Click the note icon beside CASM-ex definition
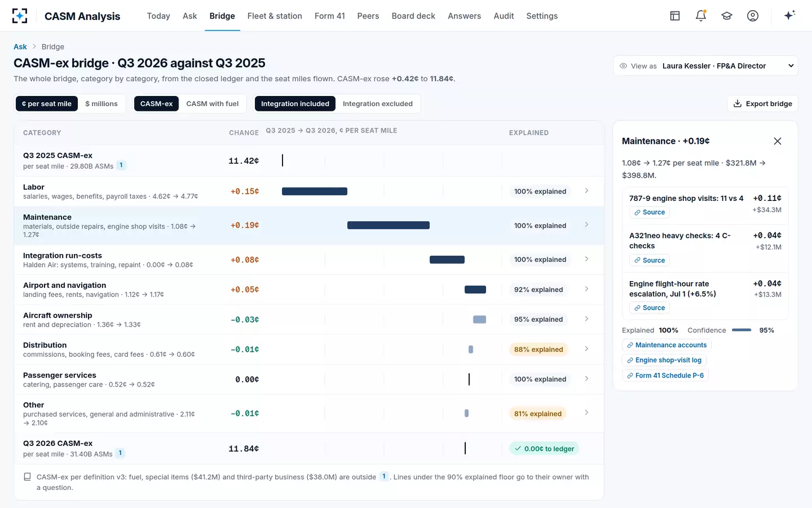This screenshot has width=812, height=508. [27, 477]
